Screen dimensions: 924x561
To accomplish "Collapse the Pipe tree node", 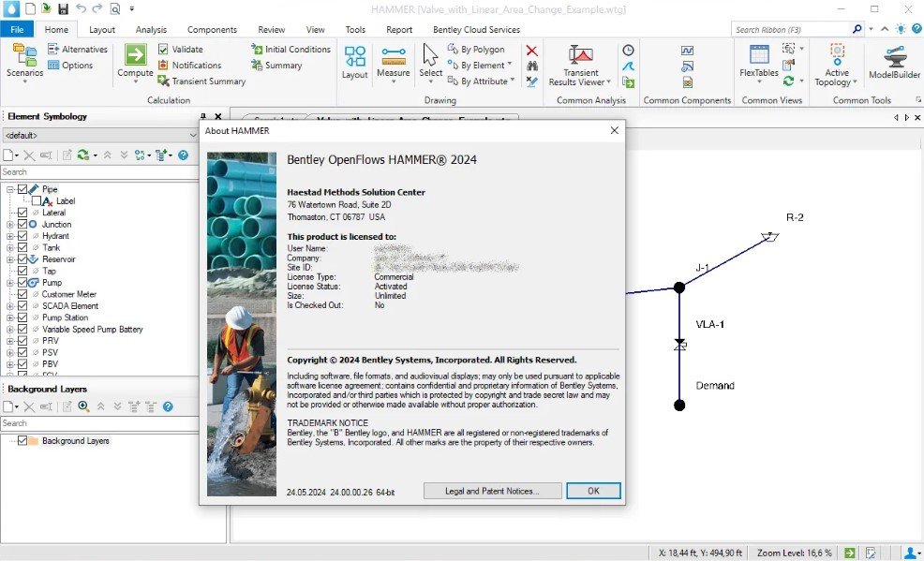I will (x=10, y=189).
